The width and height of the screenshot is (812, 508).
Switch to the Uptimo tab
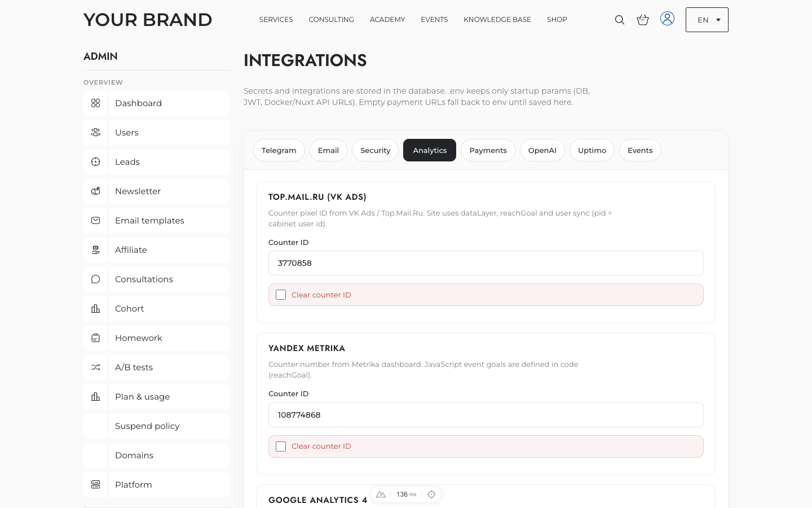point(592,150)
